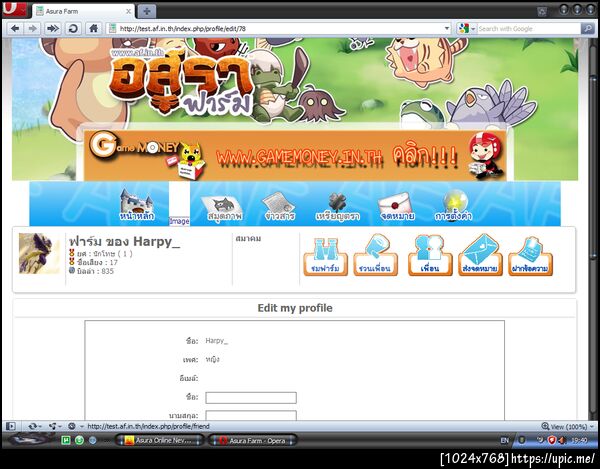
Task: Click the taskbar clock 19:40
Action: pyautogui.click(x=579, y=440)
